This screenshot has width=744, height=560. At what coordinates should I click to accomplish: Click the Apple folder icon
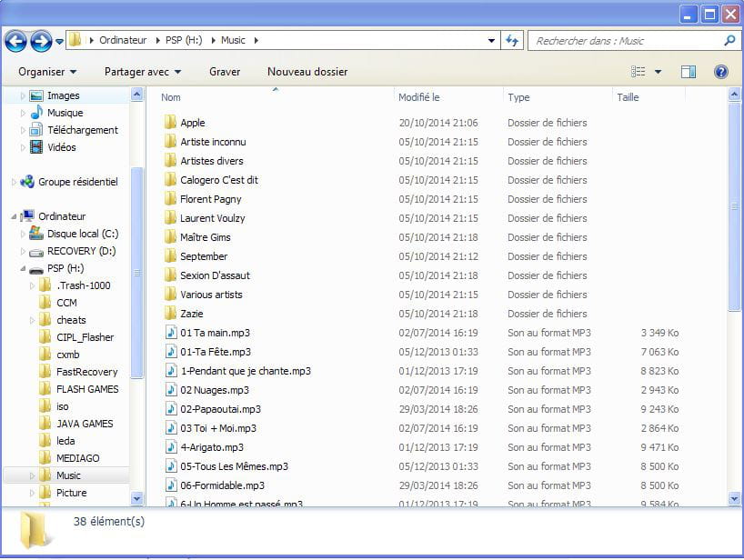(171, 123)
